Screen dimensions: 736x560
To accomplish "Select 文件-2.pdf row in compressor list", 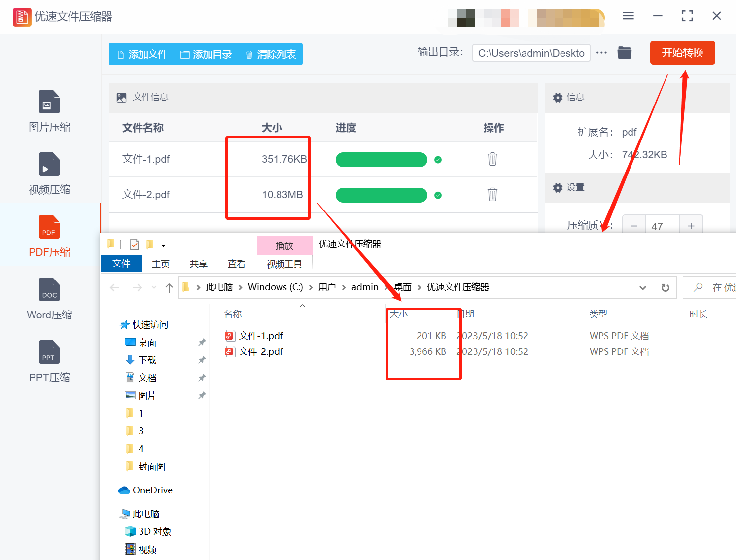I will click(x=323, y=195).
